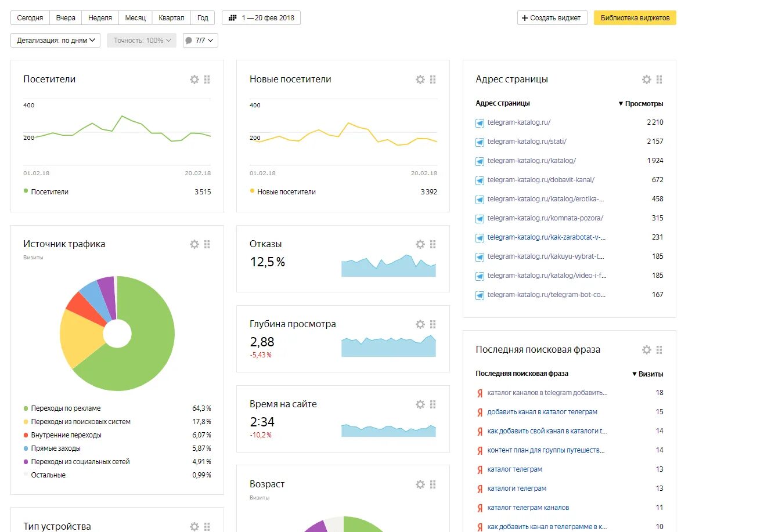The height and width of the screenshot is (532, 782).
Task: Sort search phrases by Визиты column
Action: click(647, 374)
